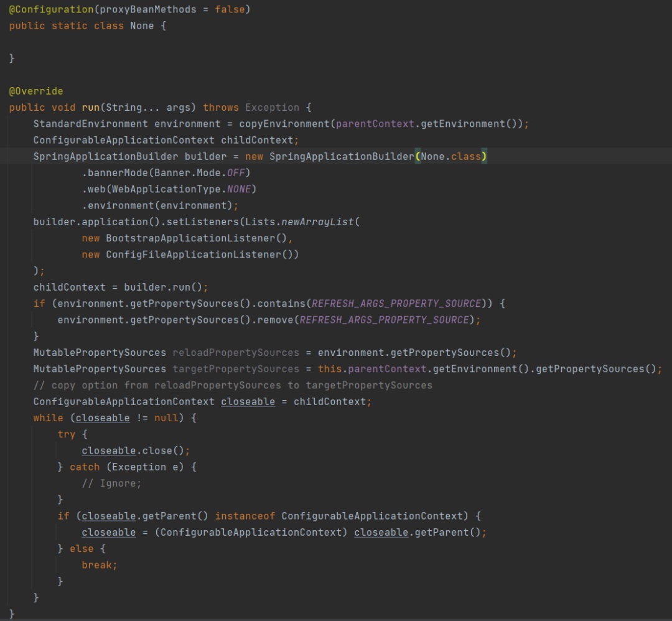This screenshot has width=672, height=621.
Task: Click the 'null' literal in while condition
Action: point(166,418)
